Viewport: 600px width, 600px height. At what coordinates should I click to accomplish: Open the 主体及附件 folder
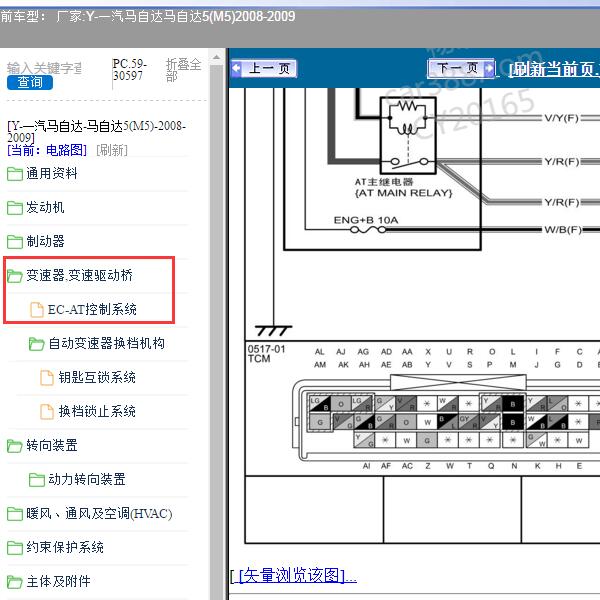tap(58, 582)
